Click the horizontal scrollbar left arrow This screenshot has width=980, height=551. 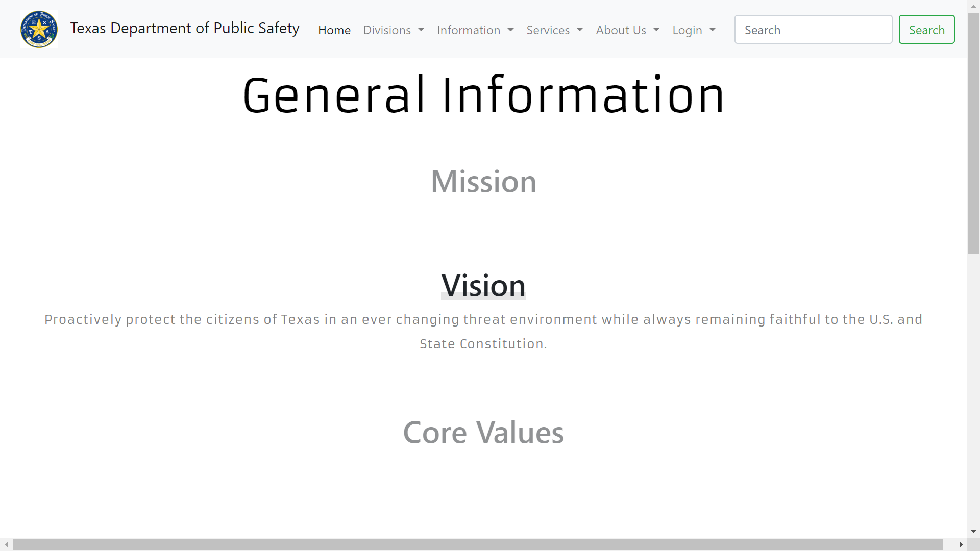(x=6, y=545)
